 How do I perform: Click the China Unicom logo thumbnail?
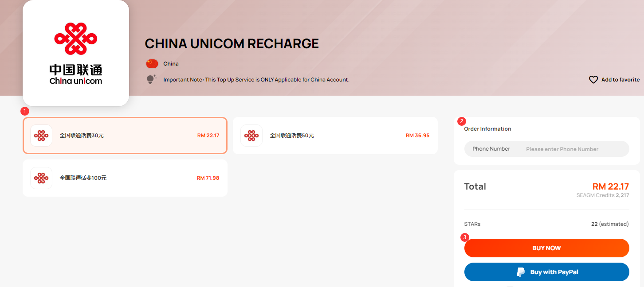76,53
